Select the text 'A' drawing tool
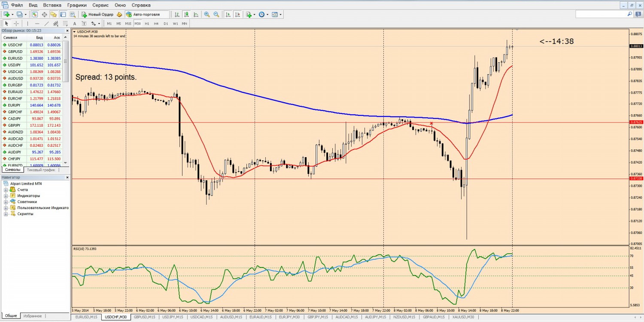The height and width of the screenshot is (322, 644). pos(75,24)
